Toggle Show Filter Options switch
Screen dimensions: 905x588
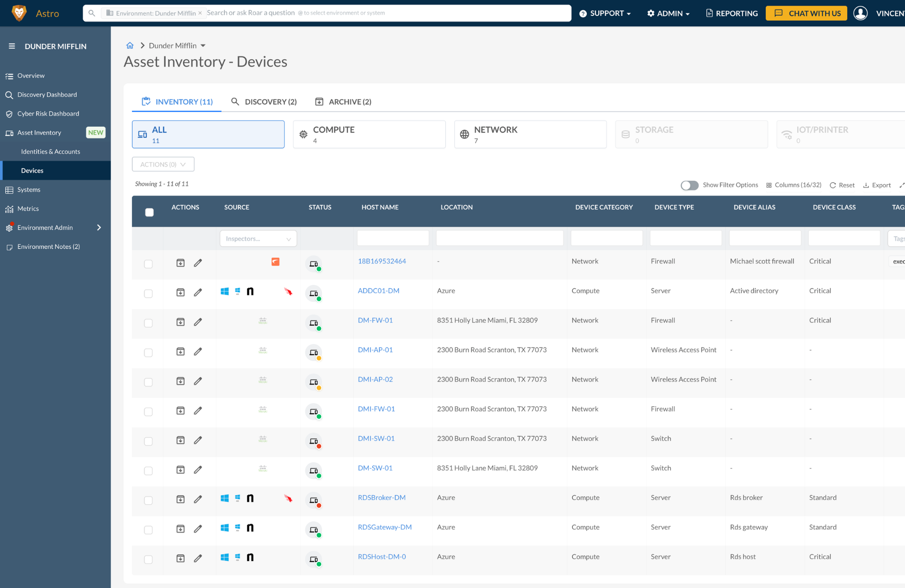point(689,185)
